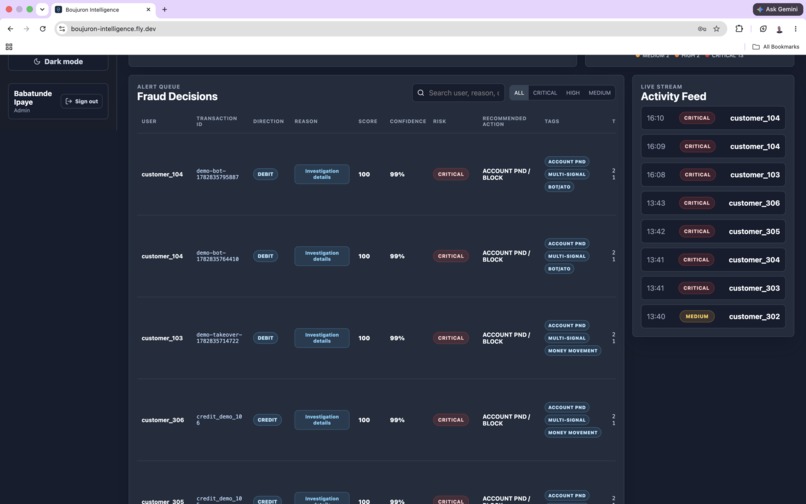Bookmark this page with star icon
Screen dimensions: 806x504
[x=716, y=29]
